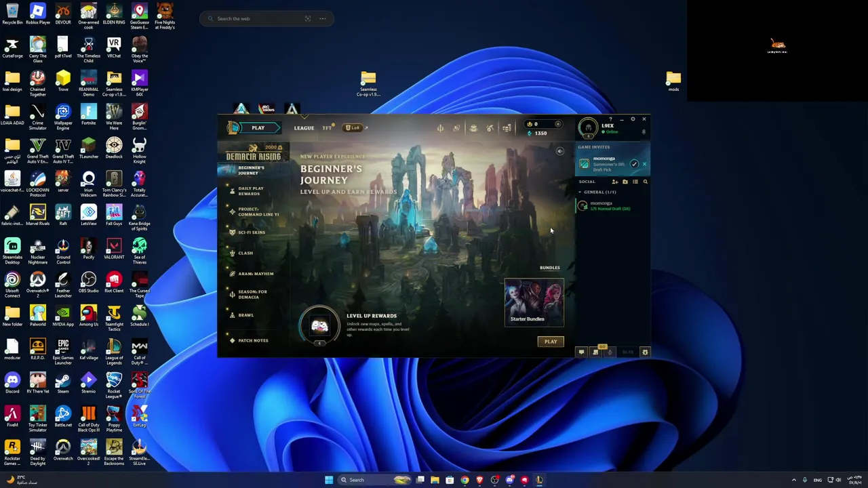
Task: Open the Clash trident icon in top bar
Action: [440, 127]
